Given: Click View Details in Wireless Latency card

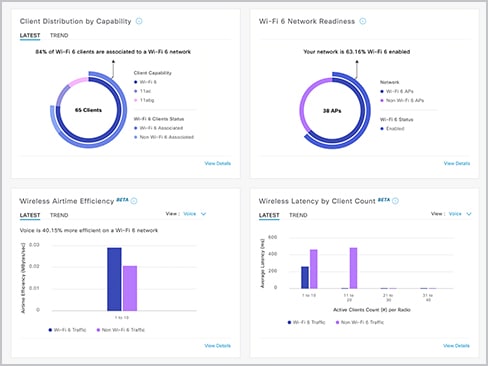Looking at the screenshot, I should click(456, 346).
